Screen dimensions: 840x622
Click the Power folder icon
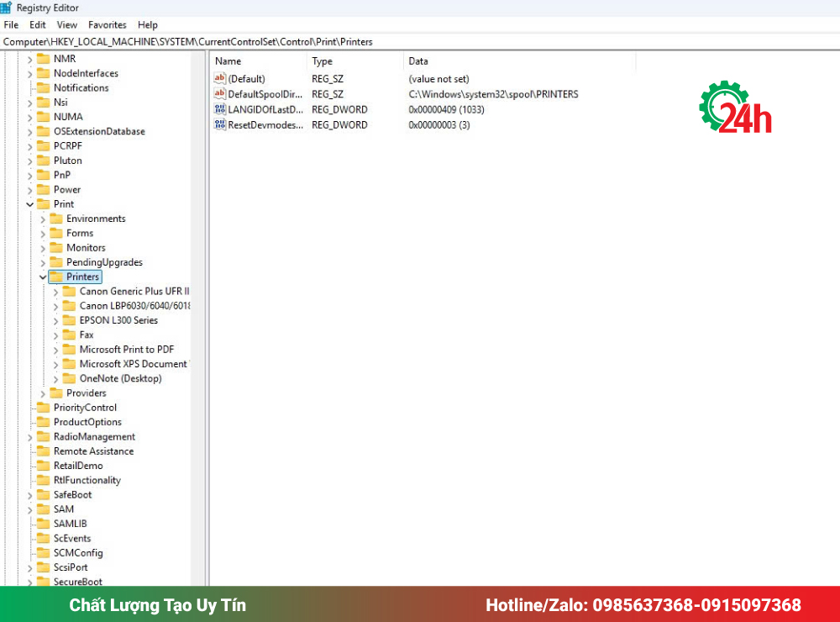click(44, 189)
